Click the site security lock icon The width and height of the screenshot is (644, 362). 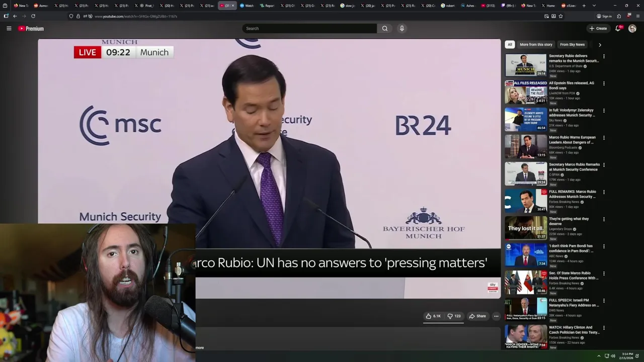click(78, 16)
